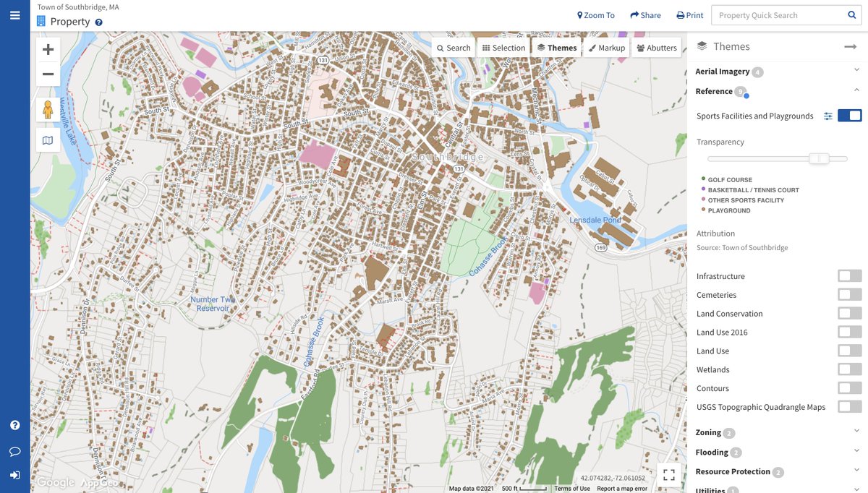The height and width of the screenshot is (493, 868).
Task: Open the Abutters tab
Action: tap(657, 48)
